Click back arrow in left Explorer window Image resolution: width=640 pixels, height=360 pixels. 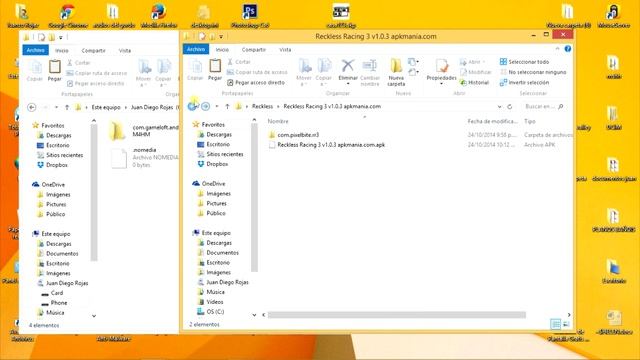tap(31, 107)
